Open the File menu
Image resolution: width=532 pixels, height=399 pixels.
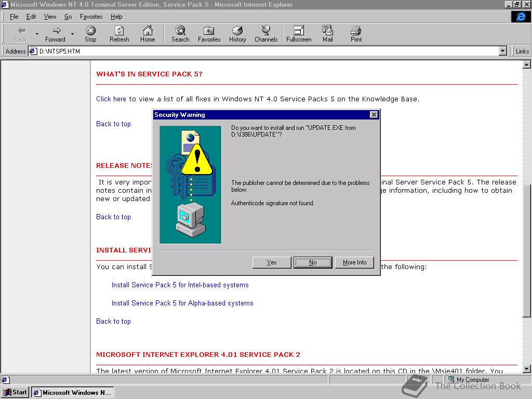14,17
